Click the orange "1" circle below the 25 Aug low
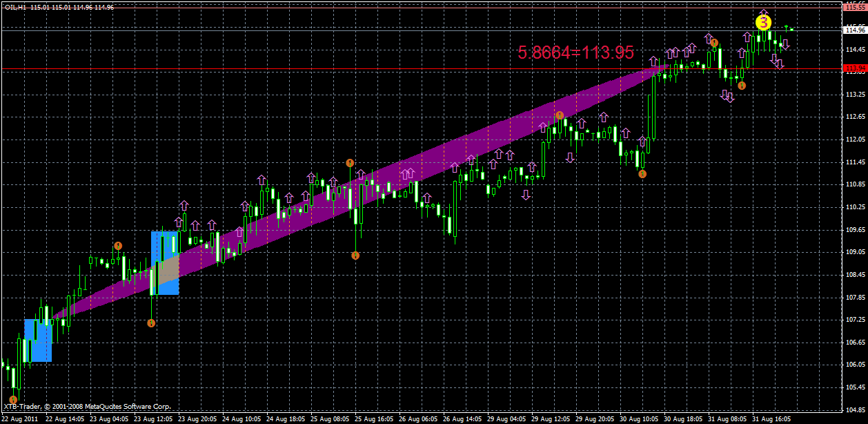 click(355, 256)
